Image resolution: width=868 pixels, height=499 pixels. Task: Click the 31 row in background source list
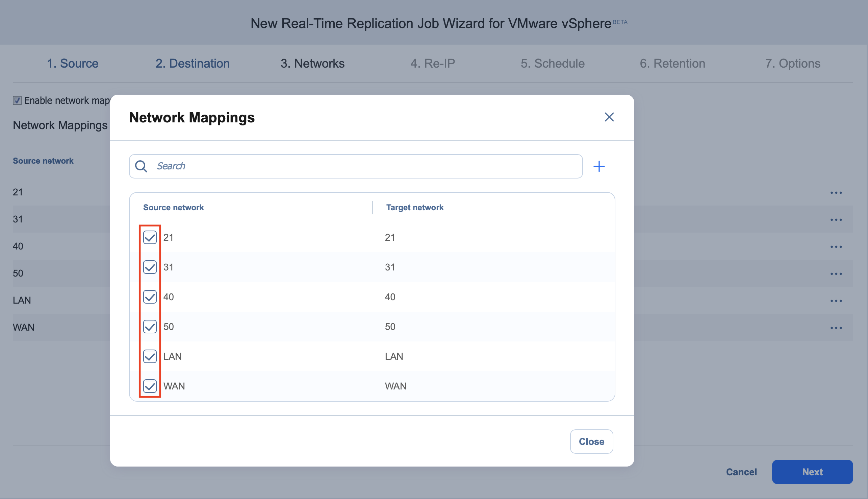tap(18, 219)
